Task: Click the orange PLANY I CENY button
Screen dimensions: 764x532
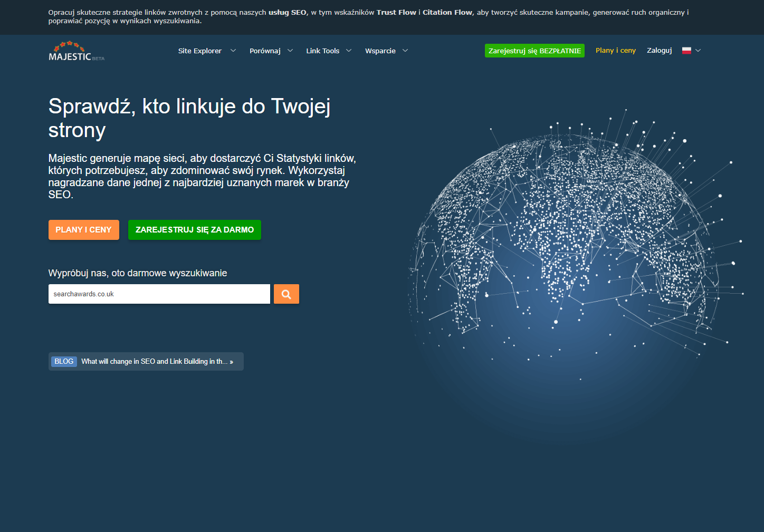Action: pyautogui.click(x=84, y=230)
